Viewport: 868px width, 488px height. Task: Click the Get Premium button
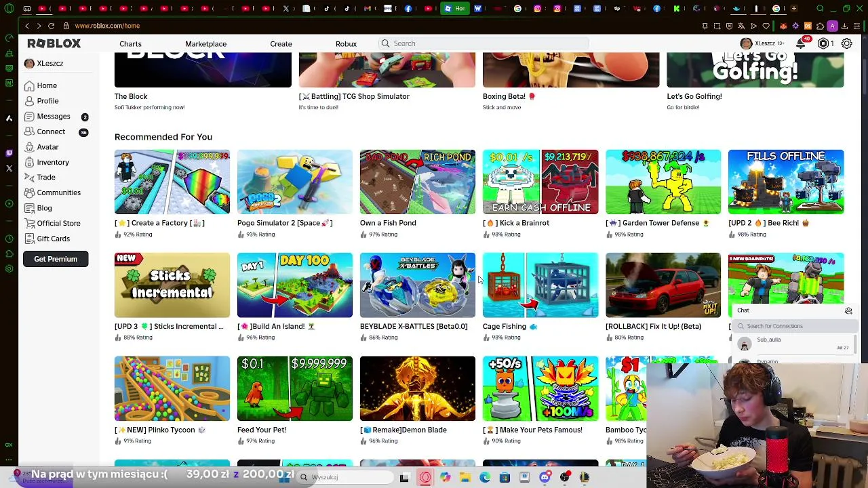point(56,259)
